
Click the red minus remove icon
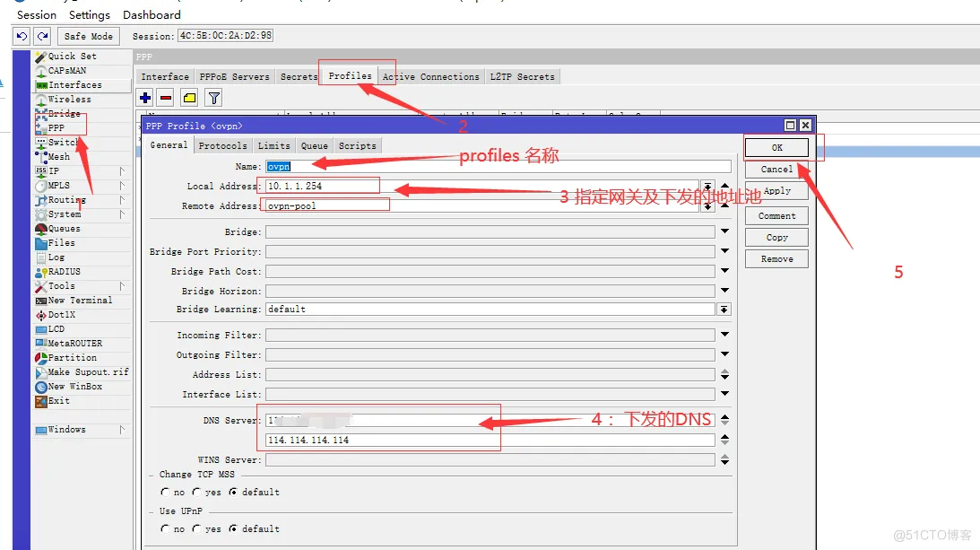point(166,98)
